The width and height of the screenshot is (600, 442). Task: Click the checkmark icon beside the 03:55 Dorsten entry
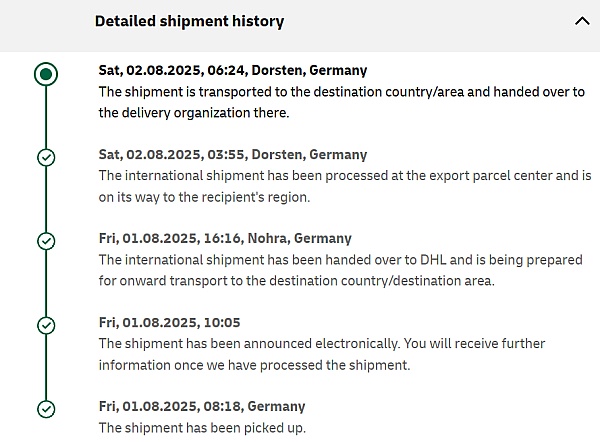pyautogui.click(x=45, y=157)
